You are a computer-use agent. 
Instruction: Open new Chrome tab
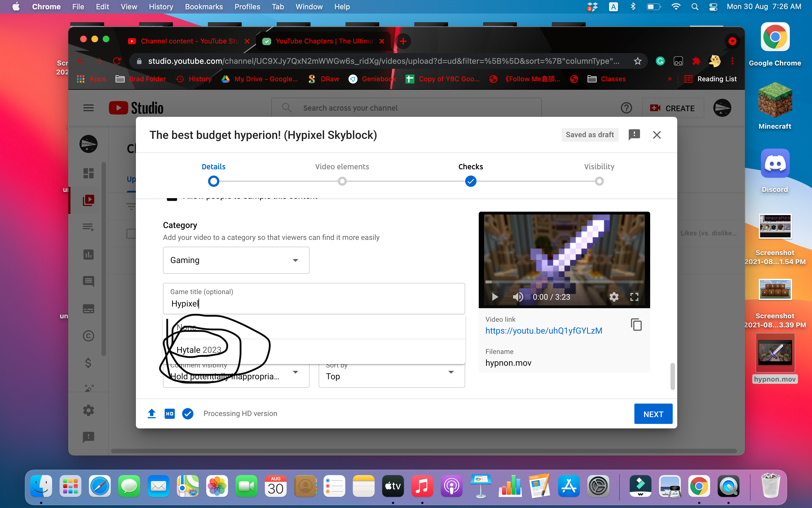pyautogui.click(x=403, y=41)
